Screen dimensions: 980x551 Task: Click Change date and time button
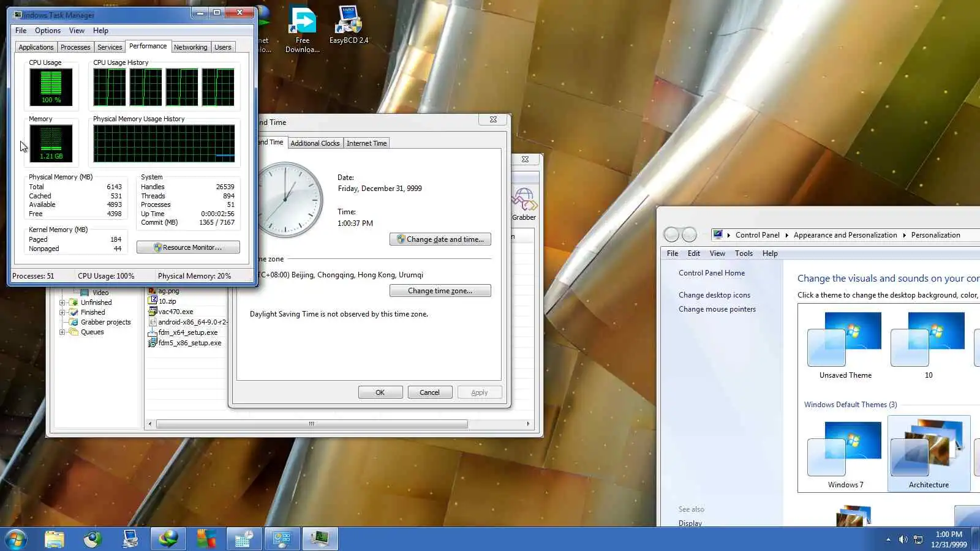click(x=440, y=239)
